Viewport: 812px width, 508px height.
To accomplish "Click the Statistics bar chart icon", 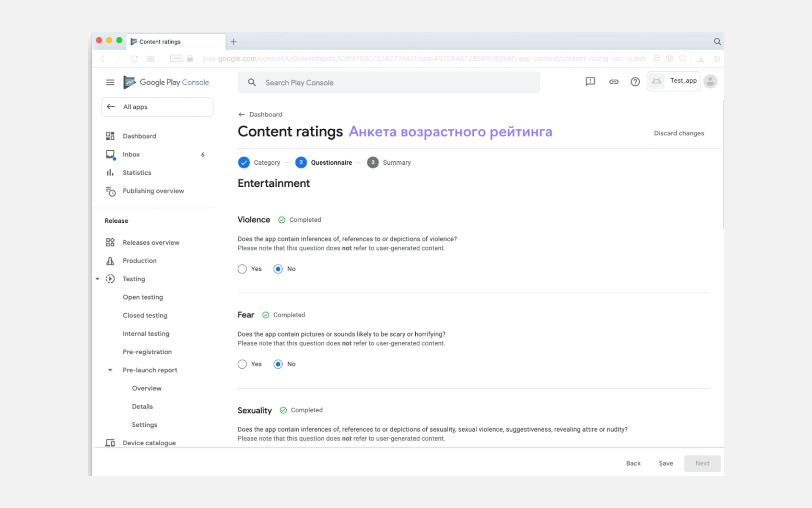I will coord(110,173).
